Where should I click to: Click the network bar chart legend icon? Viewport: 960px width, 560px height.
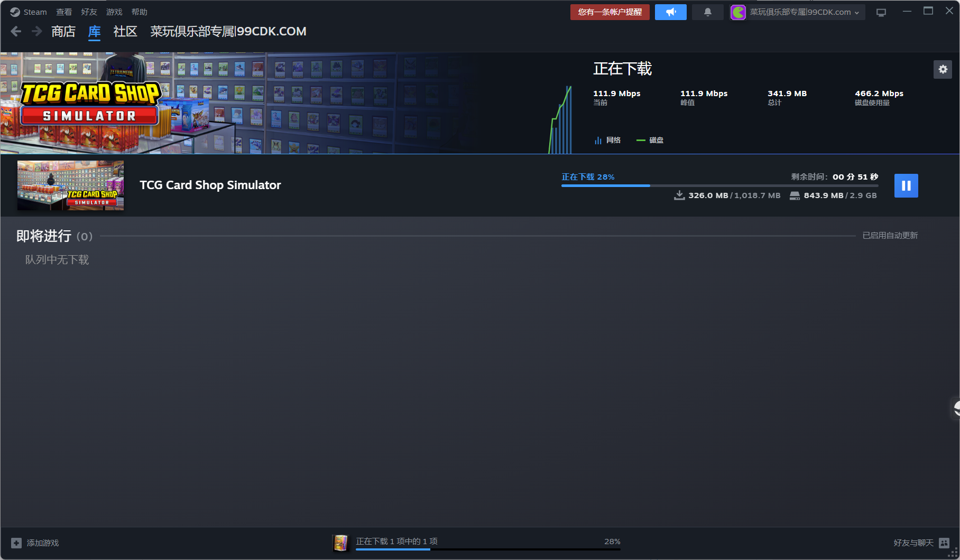tap(598, 141)
